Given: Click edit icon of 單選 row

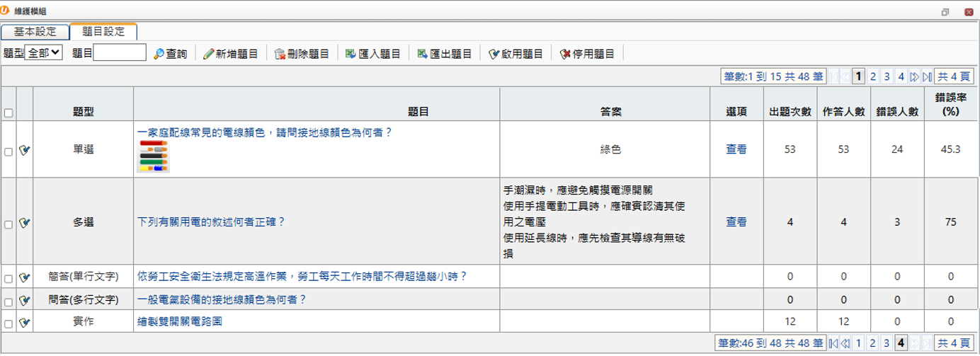Looking at the screenshot, I should [25, 150].
